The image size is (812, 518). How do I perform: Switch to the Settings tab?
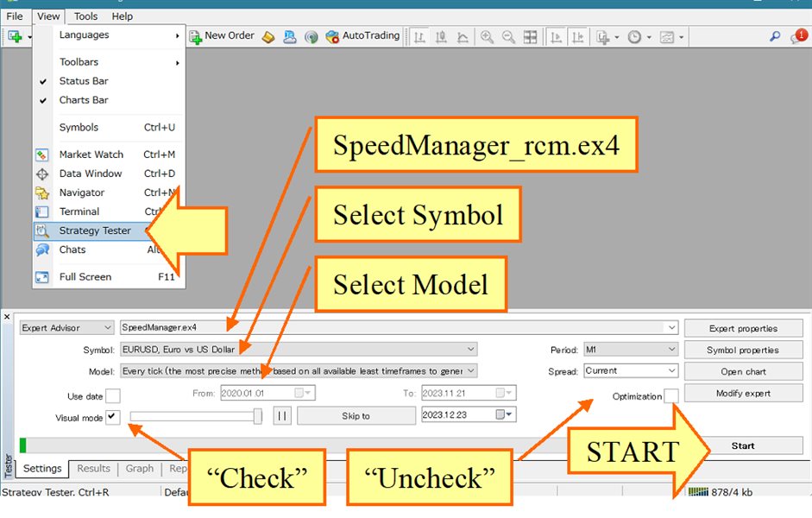[42, 468]
